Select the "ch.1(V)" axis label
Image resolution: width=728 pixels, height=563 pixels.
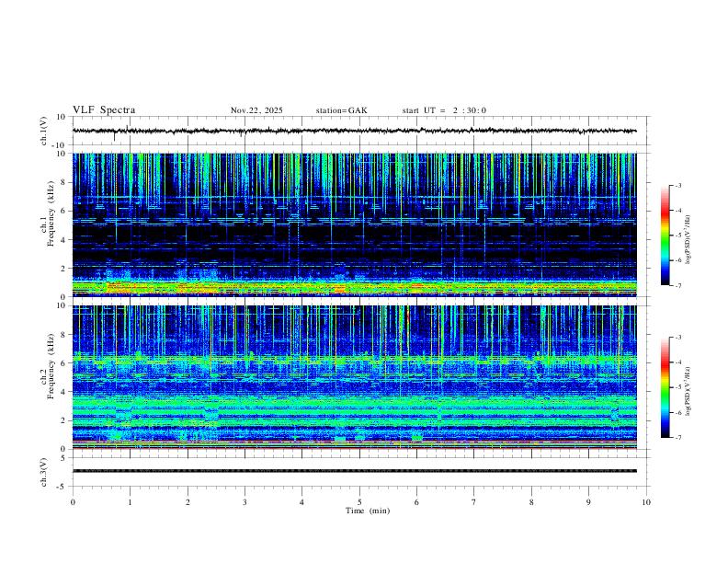coord(44,131)
